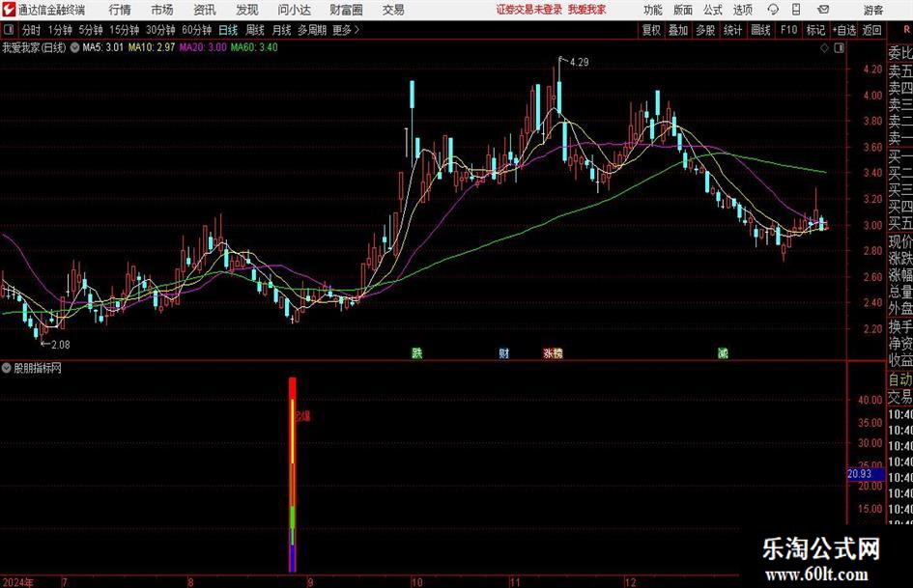
Task: Open the 公式 menu
Action: pyautogui.click(x=712, y=10)
